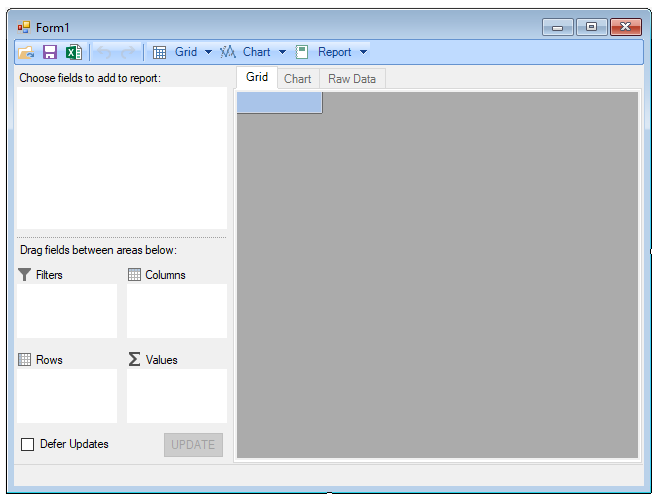Select the blue header cell in grid

pyautogui.click(x=279, y=103)
